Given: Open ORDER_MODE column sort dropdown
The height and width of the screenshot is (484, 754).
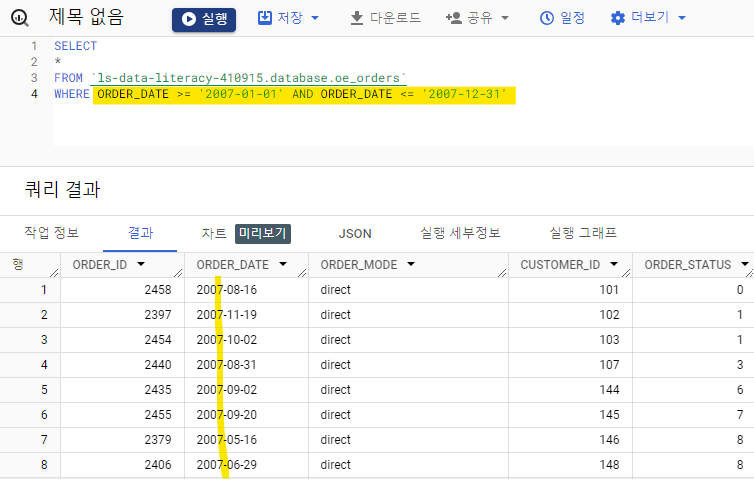Looking at the screenshot, I should coord(411,264).
